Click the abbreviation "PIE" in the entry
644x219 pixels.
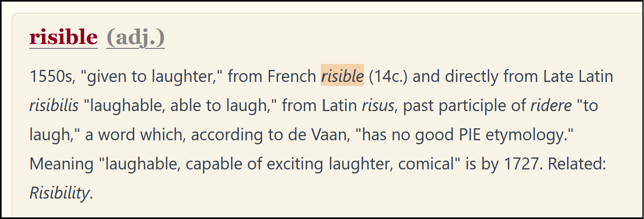(x=469, y=135)
